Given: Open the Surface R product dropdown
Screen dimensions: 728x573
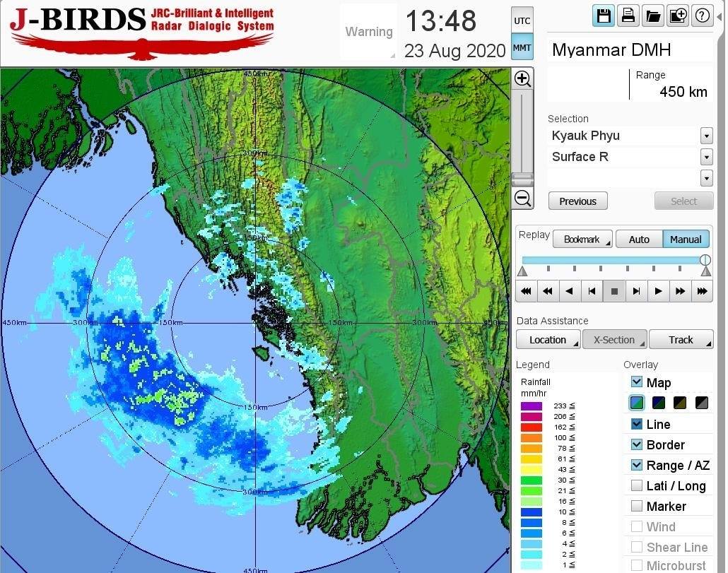Looking at the screenshot, I should pos(706,157).
